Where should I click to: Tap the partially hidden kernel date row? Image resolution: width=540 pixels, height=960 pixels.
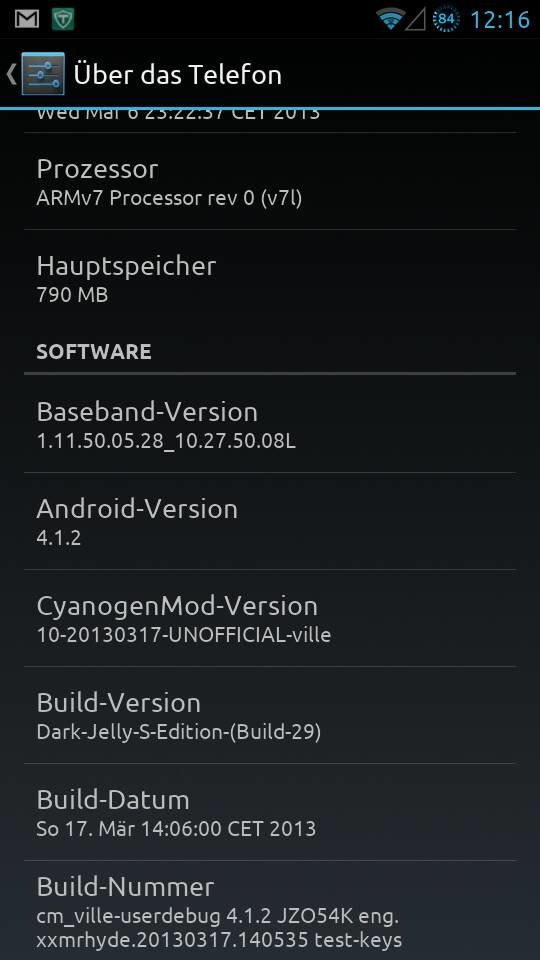(270, 121)
